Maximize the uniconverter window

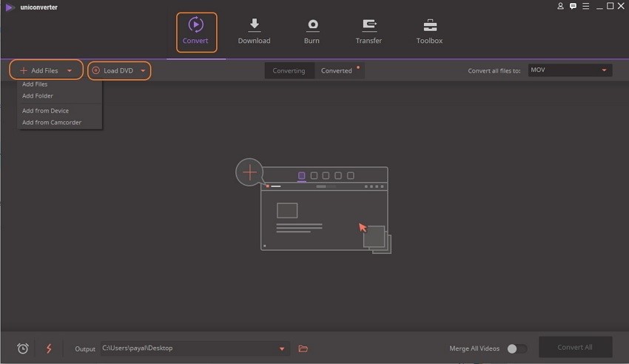610,6
